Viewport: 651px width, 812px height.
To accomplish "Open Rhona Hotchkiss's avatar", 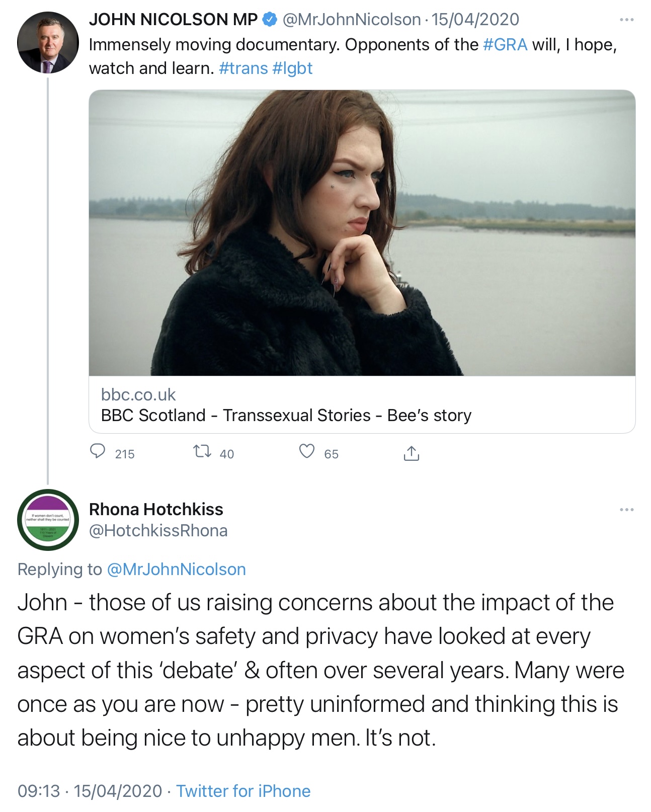I will click(x=48, y=520).
